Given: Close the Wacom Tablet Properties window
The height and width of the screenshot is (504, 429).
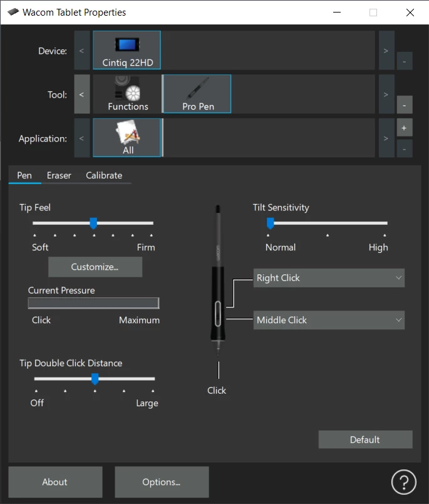Looking at the screenshot, I should tap(410, 13).
